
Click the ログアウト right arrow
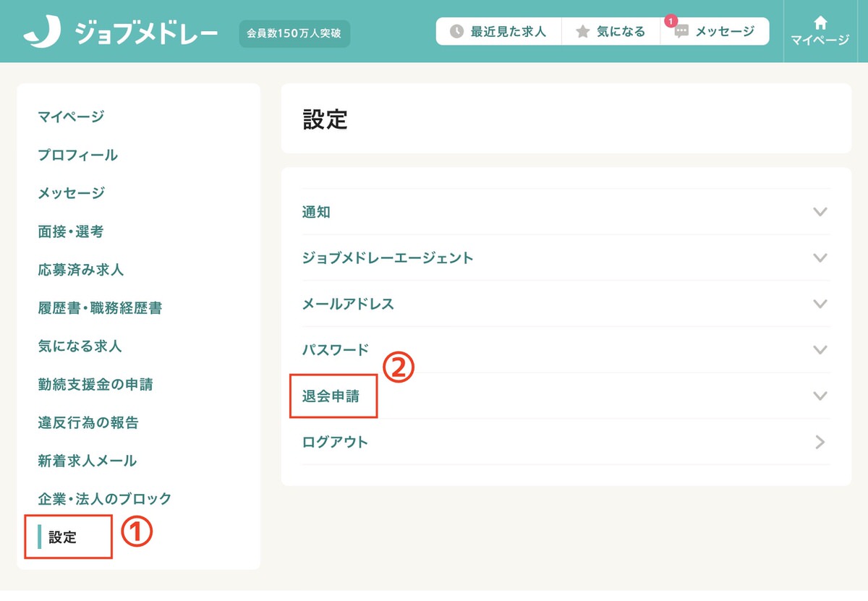click(820, 442)
